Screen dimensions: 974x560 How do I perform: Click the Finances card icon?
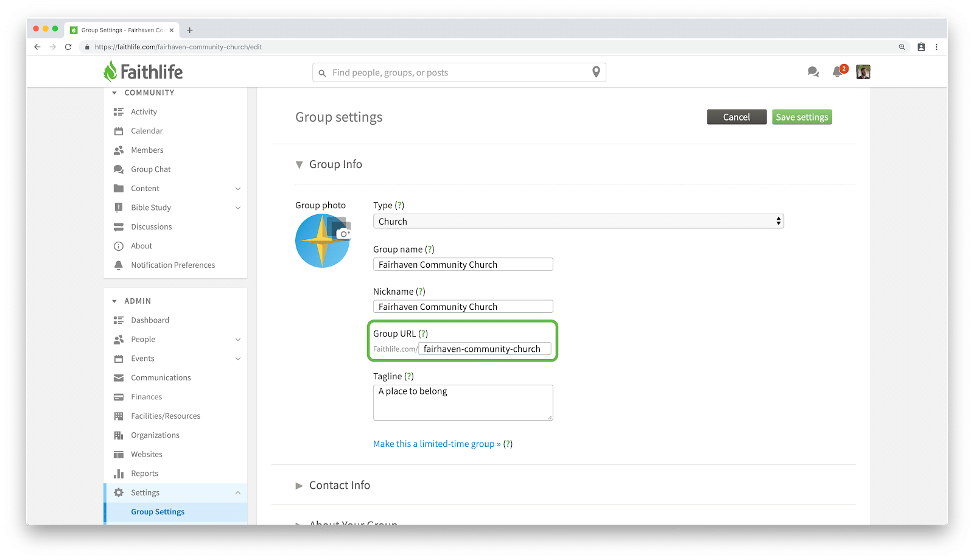[x=119, y=397]
